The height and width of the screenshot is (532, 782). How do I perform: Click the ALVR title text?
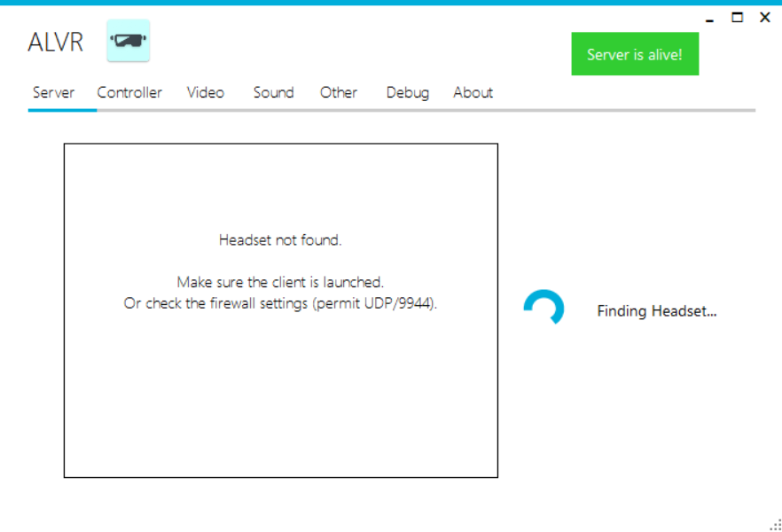55,42
